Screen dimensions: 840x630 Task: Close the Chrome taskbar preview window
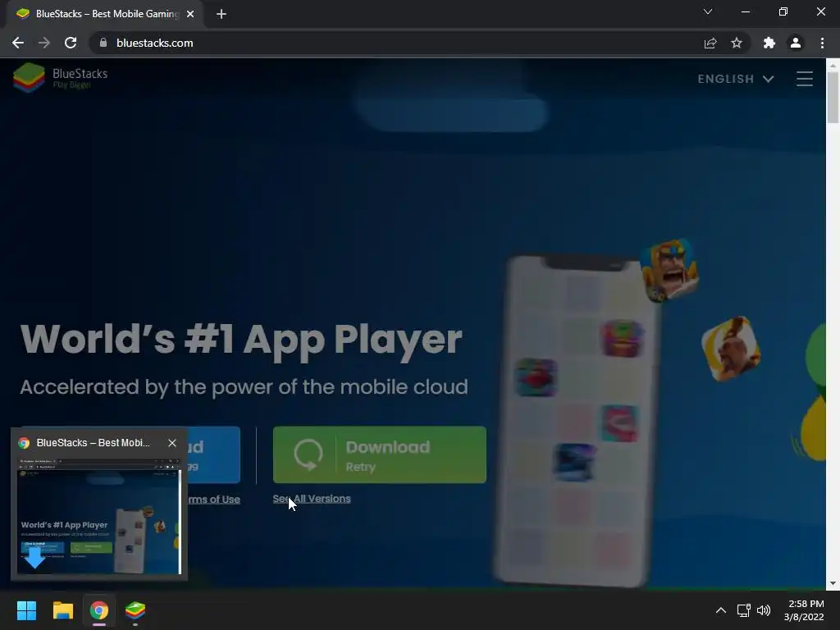point(172,443)
